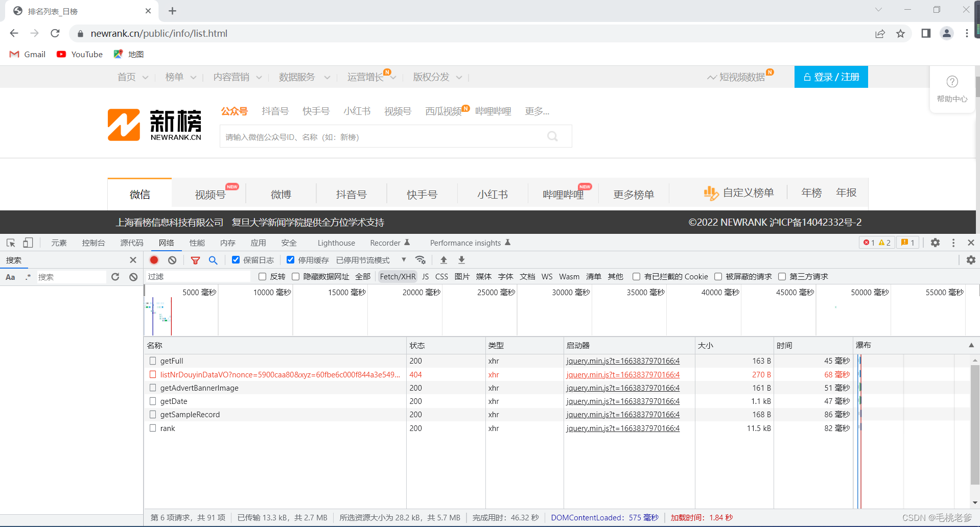Refresh the DevTools search results
Image resolution: width=980 pixels, height=527 pixels.
[115, 277]
